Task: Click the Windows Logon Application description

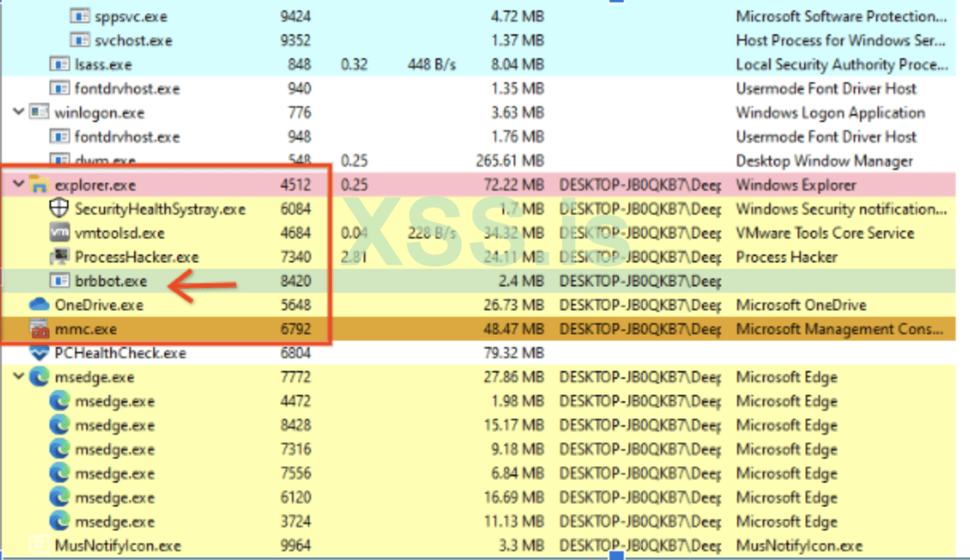Action: tap(830, 112)
